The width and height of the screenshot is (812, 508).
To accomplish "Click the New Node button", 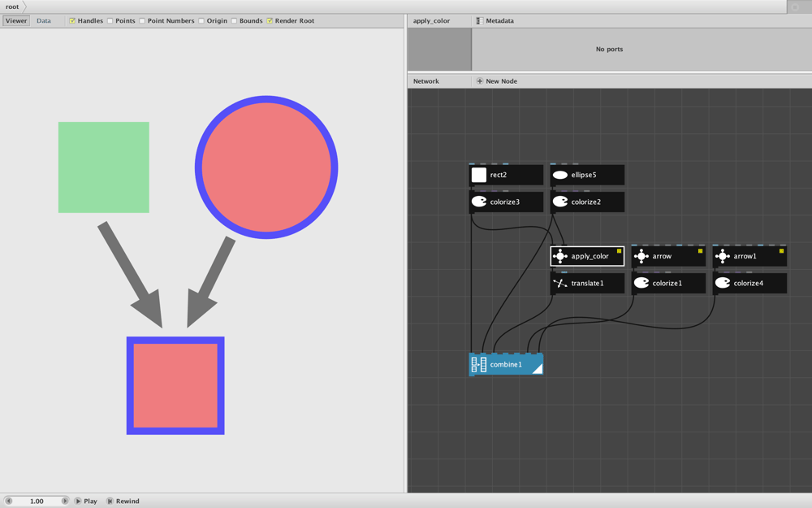I will pos(497,81).
